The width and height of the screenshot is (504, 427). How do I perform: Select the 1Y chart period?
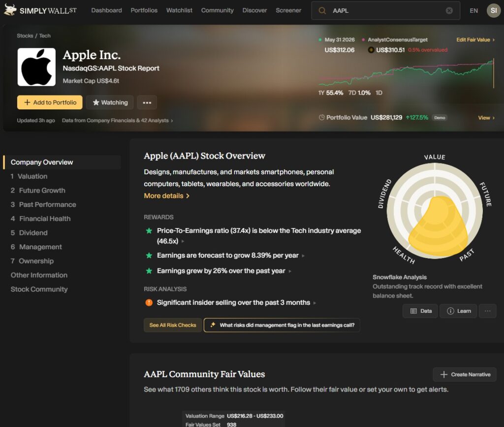tap(330, 93)
